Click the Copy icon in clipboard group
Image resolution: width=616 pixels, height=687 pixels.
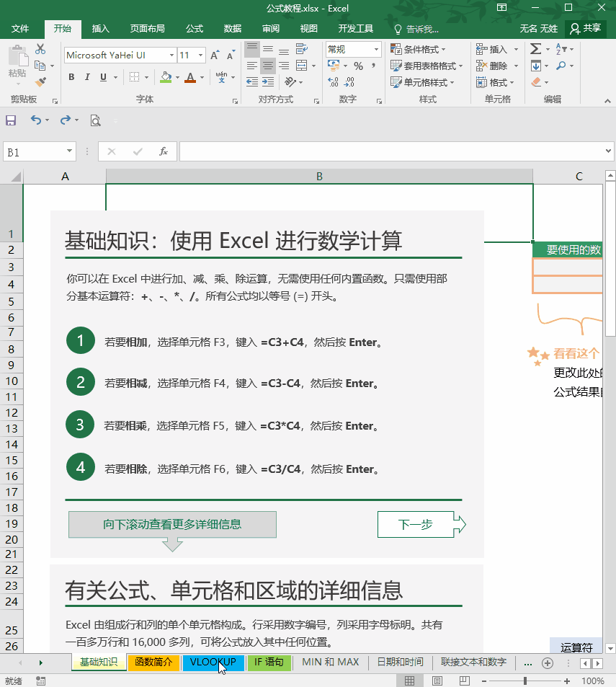40,66
